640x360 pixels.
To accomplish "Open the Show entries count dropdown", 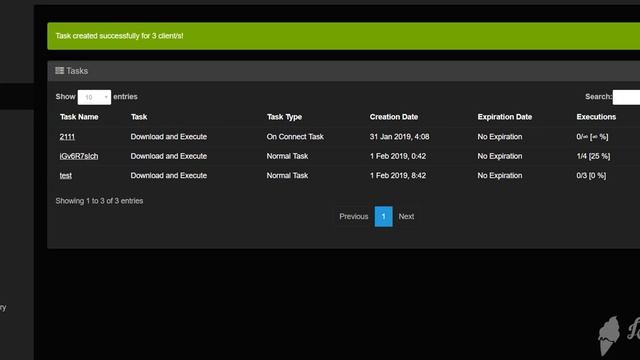I will pos(94,97).
